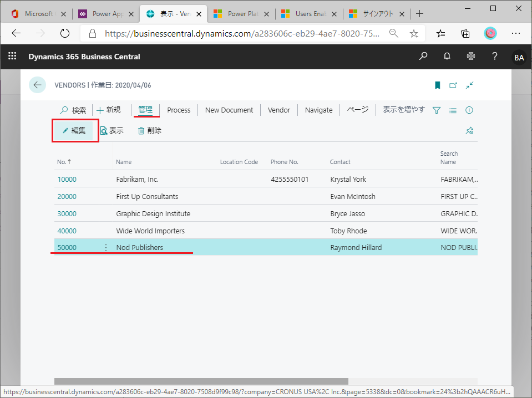Open the notifications bell

(447, 57)
